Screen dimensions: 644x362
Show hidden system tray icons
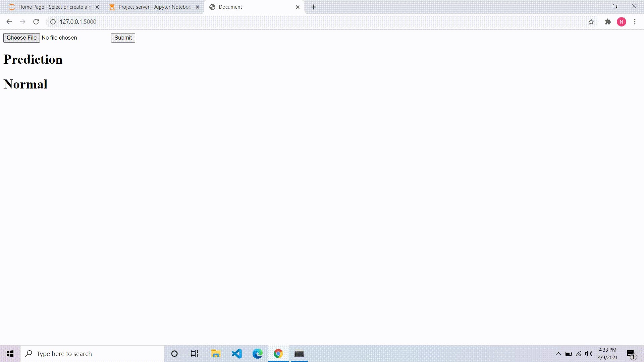pos(558,354)
